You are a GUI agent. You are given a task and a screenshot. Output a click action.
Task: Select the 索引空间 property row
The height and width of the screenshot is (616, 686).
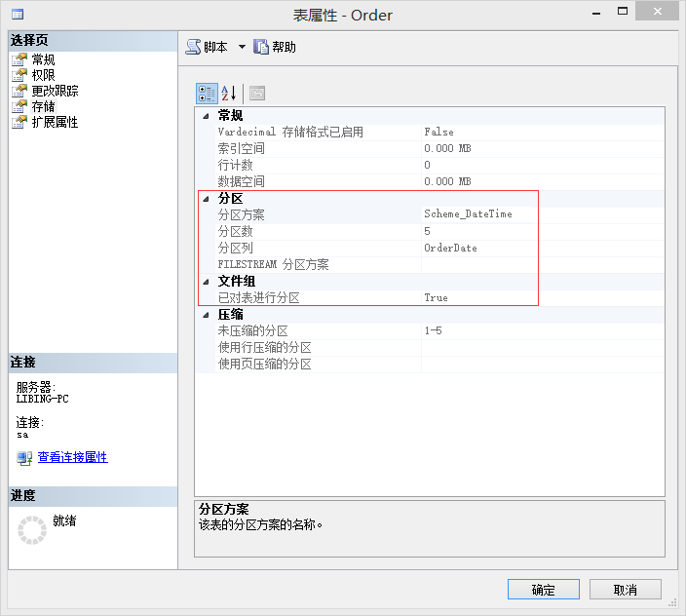click(439, 149)
